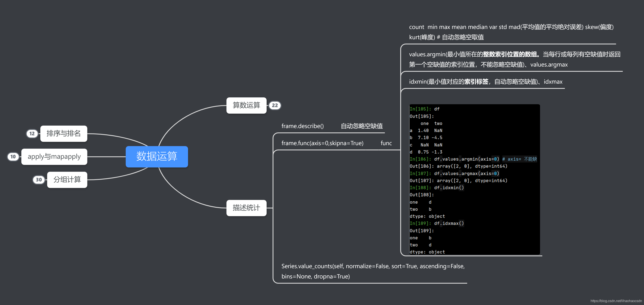The height and width of the screenshot is (305, 644).
Task: Click the Series.value_counts topic text
Action: 373,271
